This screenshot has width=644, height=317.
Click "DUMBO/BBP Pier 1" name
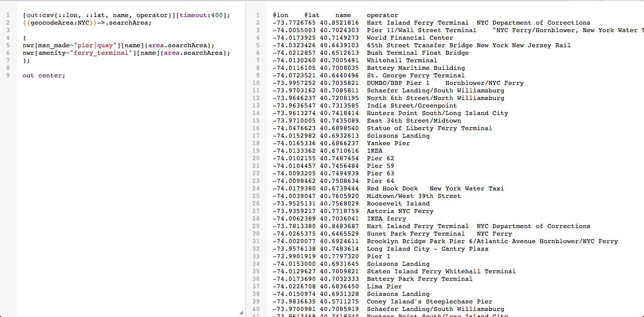point(398,83)
